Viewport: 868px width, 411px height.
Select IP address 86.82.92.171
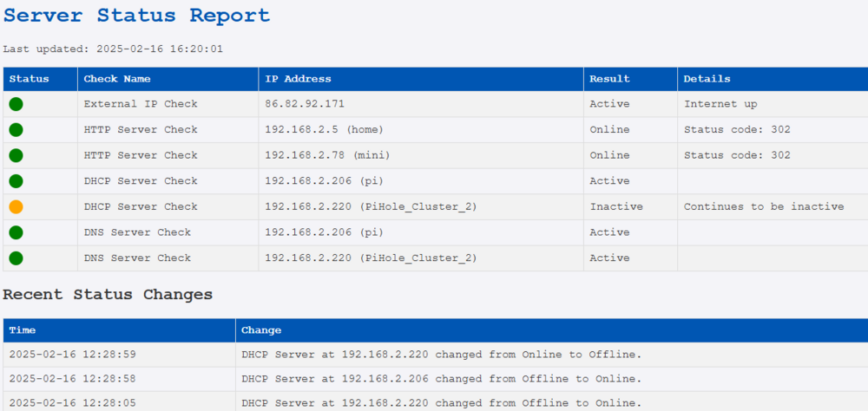pos(305,104)
